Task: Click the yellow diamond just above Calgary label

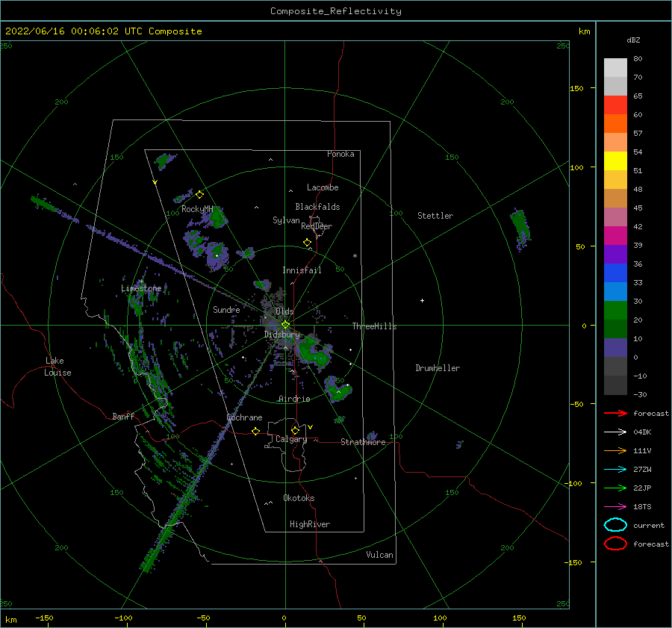Action: click(x=295, y=430)
